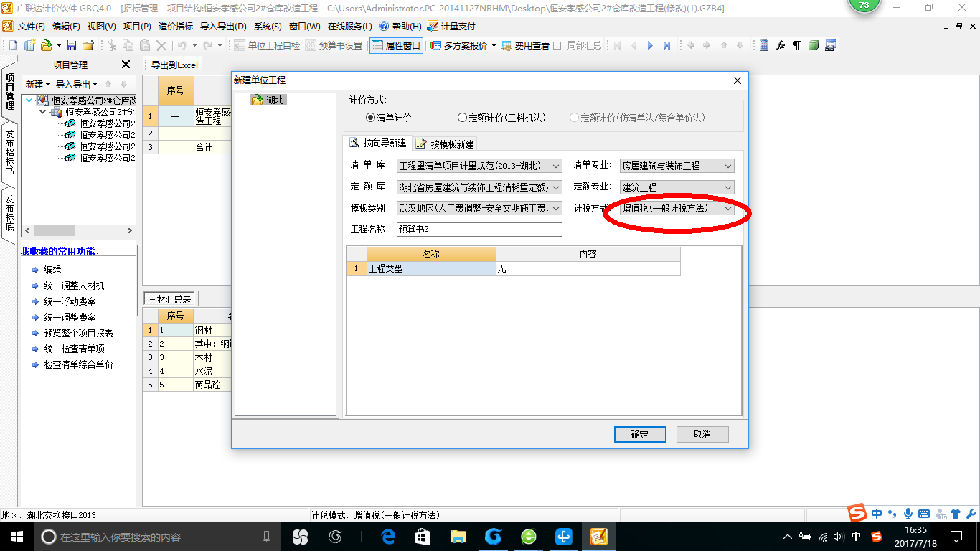Switch to 按模板新建 tab

[445, 143]
